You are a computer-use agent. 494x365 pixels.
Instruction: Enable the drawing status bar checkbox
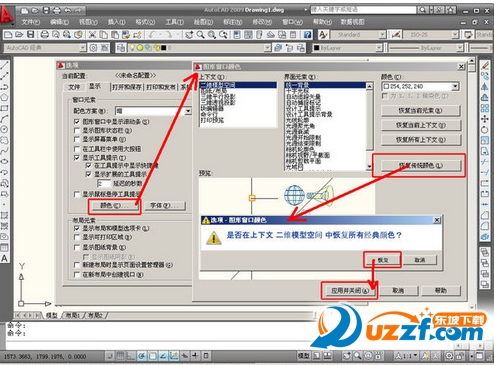pyautogui.click(x=77, y=130)
